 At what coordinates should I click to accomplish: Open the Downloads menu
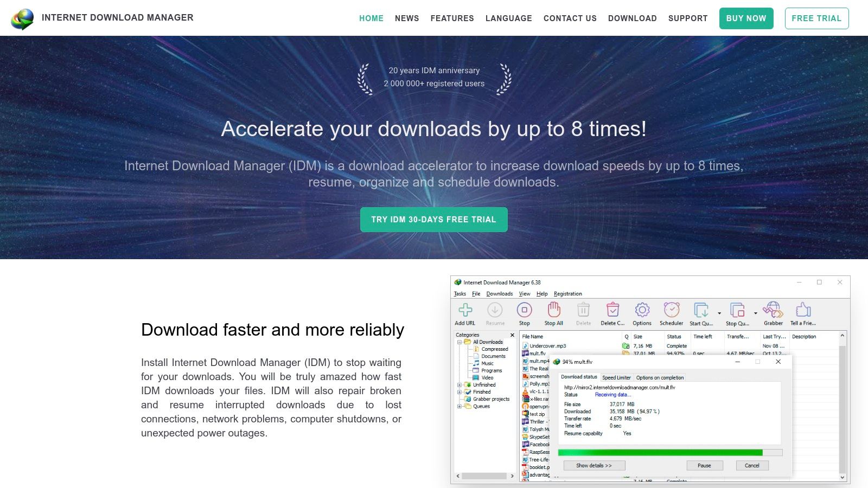[x=499, y=293]
